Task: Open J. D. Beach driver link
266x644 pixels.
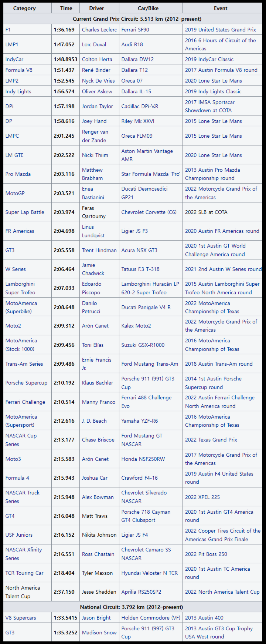Action: click(94, 421)
